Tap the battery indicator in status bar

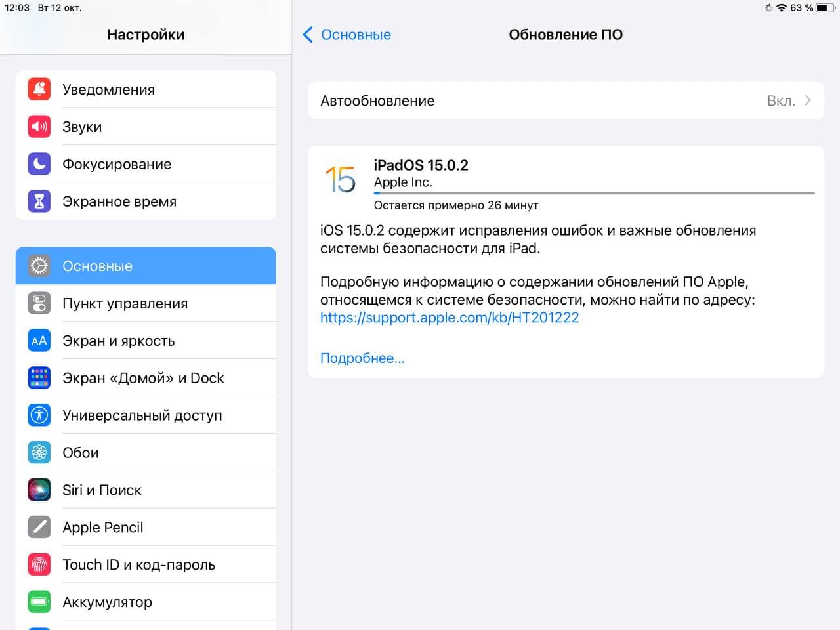tap(826, 8)
